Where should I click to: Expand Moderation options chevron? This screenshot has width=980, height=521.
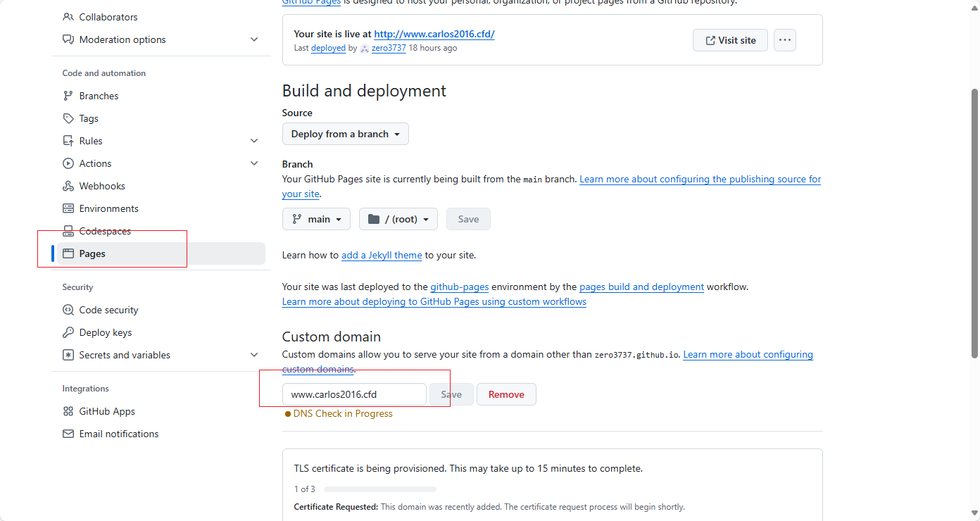[254, 39]
